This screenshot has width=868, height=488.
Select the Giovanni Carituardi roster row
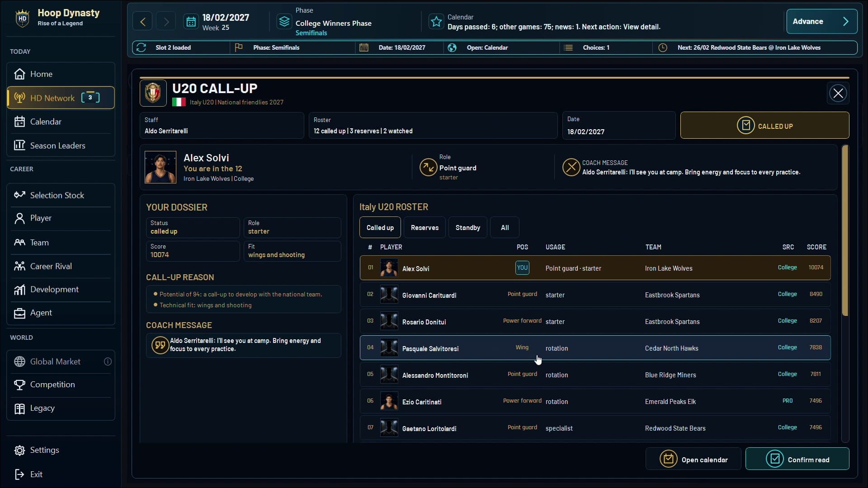click(595, 295)
